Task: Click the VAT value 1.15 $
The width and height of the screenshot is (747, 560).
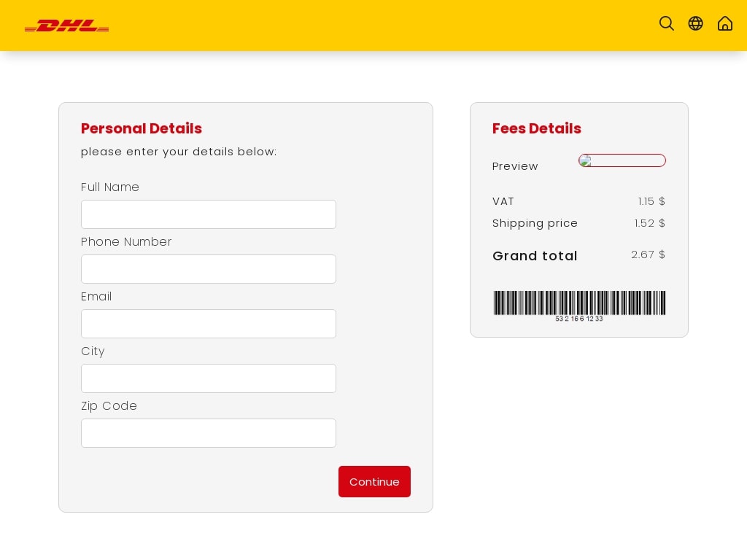Action: pyautogui.click(x=651, y=201)
